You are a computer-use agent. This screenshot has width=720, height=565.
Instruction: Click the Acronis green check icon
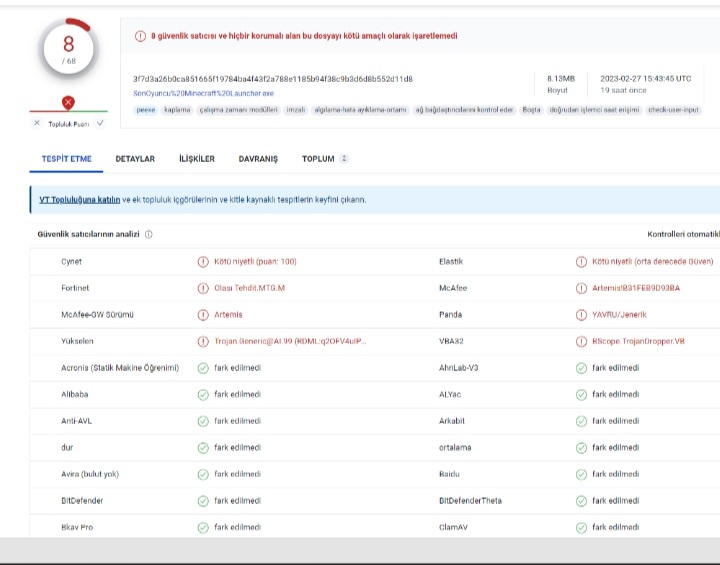203,368
